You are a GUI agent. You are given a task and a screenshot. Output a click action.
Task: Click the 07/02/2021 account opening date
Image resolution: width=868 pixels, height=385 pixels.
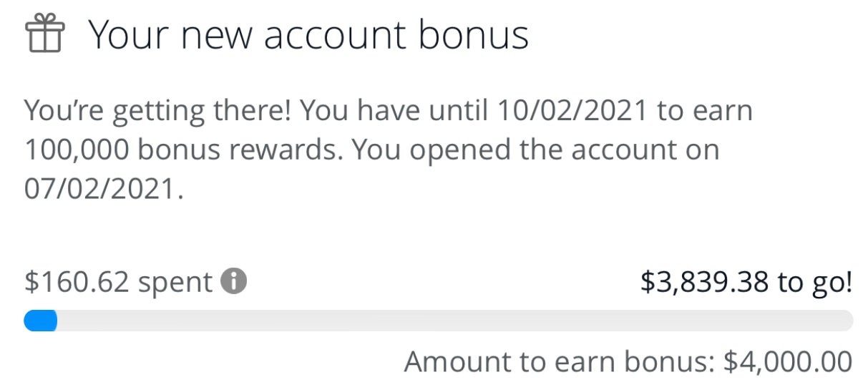pyautogui.click(x=99, y=190)
